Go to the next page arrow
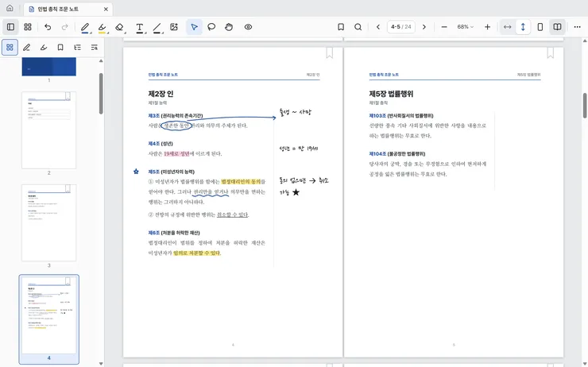This screenshot has width=588, height=367. coord(424,27)
